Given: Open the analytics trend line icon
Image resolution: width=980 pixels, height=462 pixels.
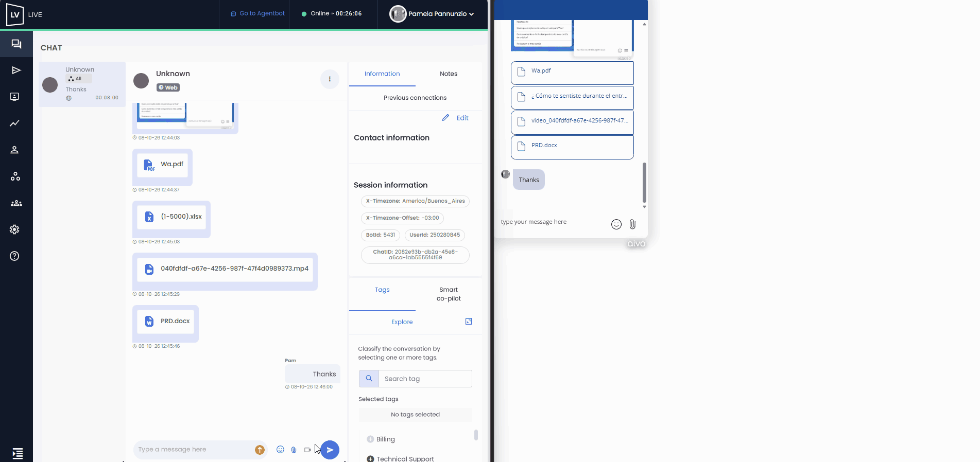Looking at the screenshot, I should click(x=15, y=123).
